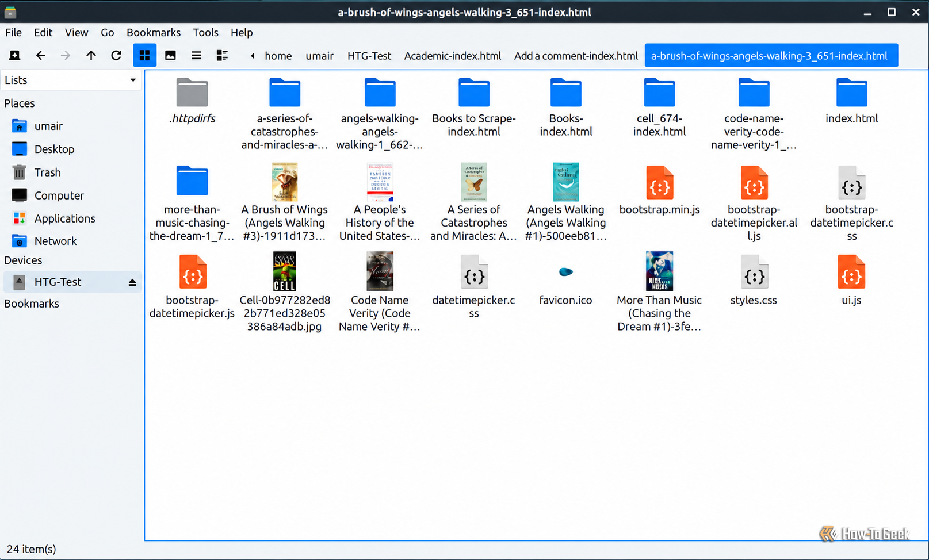Open the File menu
The width and height of the screenshot is (929, 560).
pyautogui.click(x=13, y=32)
